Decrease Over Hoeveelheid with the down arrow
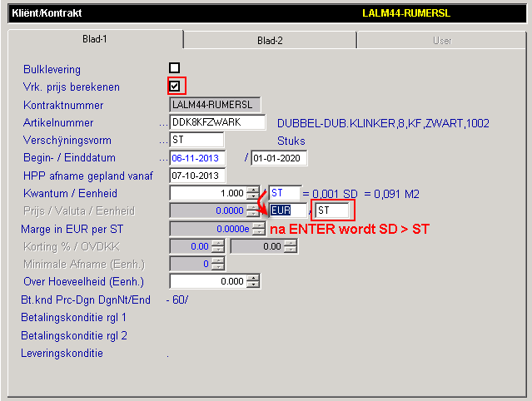 click(253, 285)
